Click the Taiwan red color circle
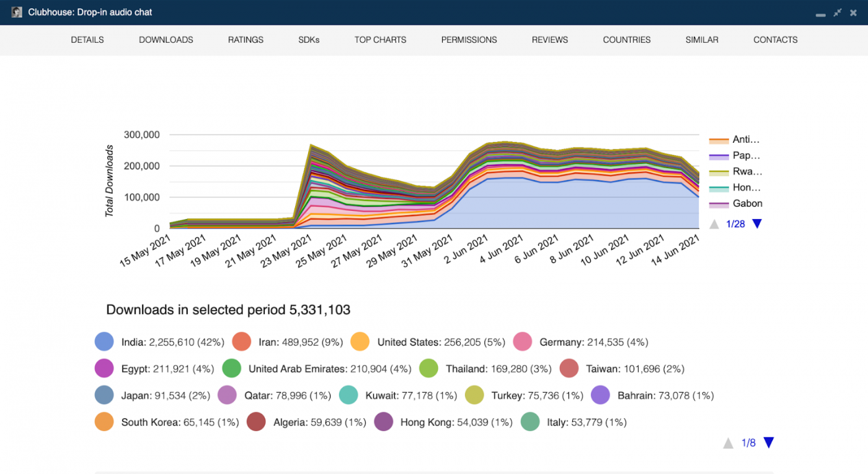Screen dimensions: 868x474 click(x=569, y=369)
